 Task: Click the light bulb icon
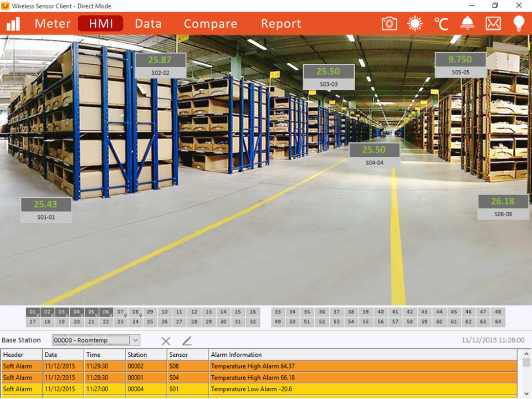(x=519, y=23)
